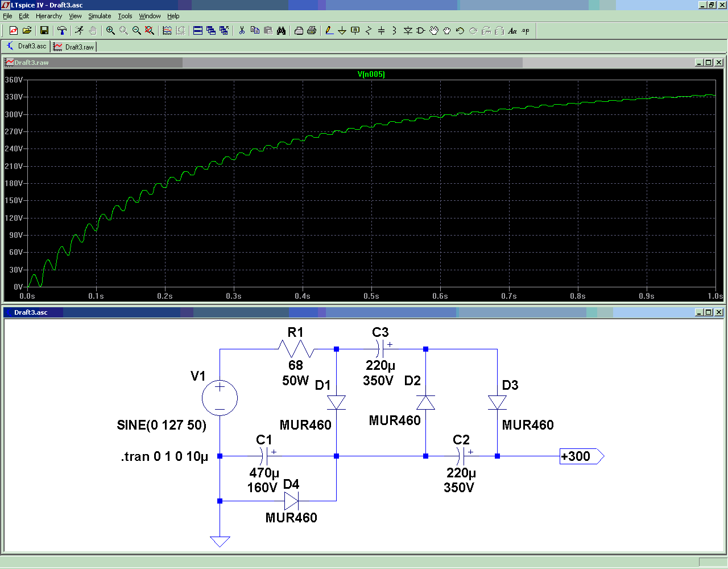Screen dimensions: 728x569
Task: Click the V(n005) trace label
Action: [371, 75]
